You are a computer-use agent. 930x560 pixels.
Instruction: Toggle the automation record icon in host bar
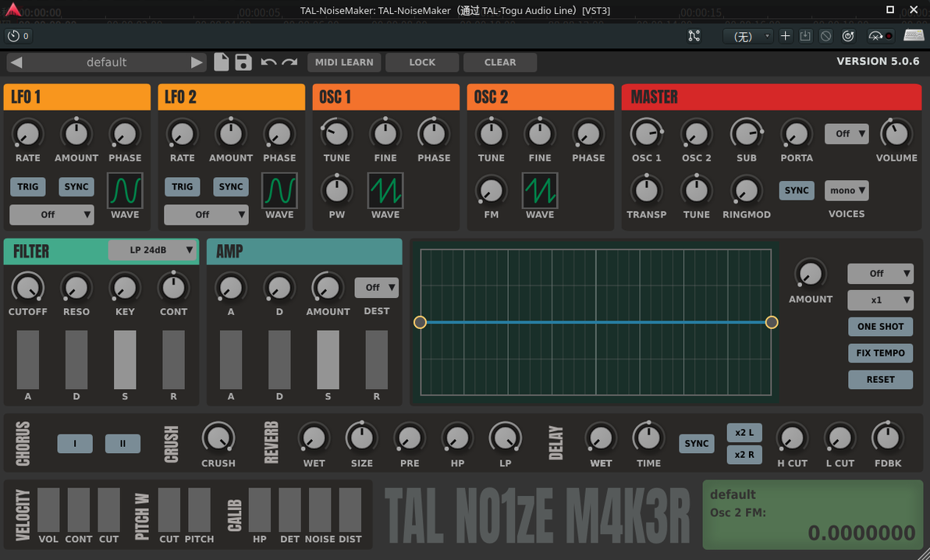tap(880, 36)
